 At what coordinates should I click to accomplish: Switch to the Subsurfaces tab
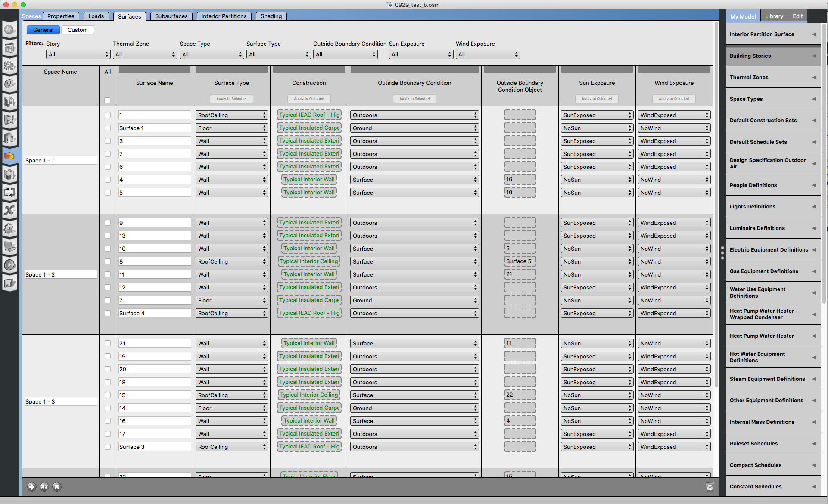pyautogui.click(x=171, y=16)
